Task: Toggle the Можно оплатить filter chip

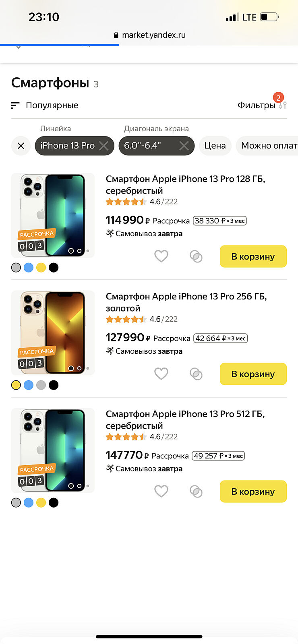Action: pyautogui.click(x=268, y=146)
